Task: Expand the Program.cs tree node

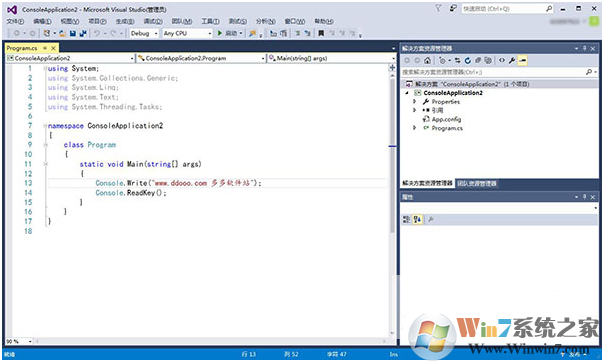Action: (x=414, y=128)
